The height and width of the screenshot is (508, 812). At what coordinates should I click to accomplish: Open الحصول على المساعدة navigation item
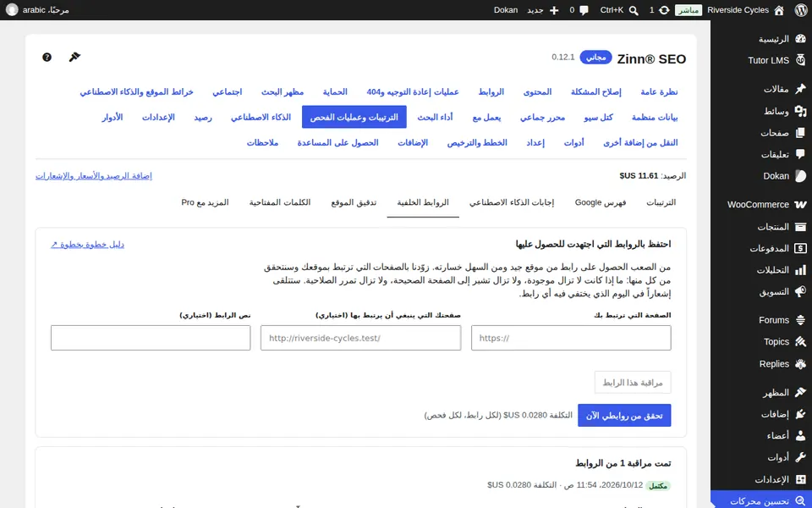(337, 142)
